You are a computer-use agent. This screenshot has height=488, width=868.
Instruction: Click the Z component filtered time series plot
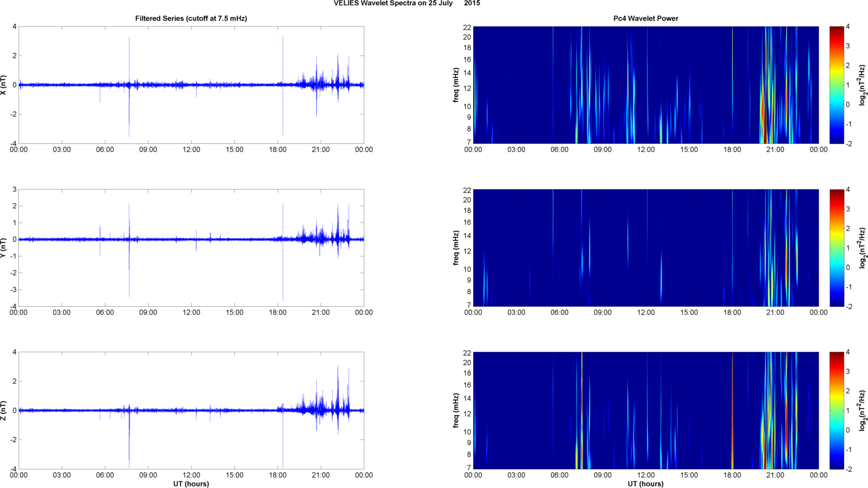191,411
